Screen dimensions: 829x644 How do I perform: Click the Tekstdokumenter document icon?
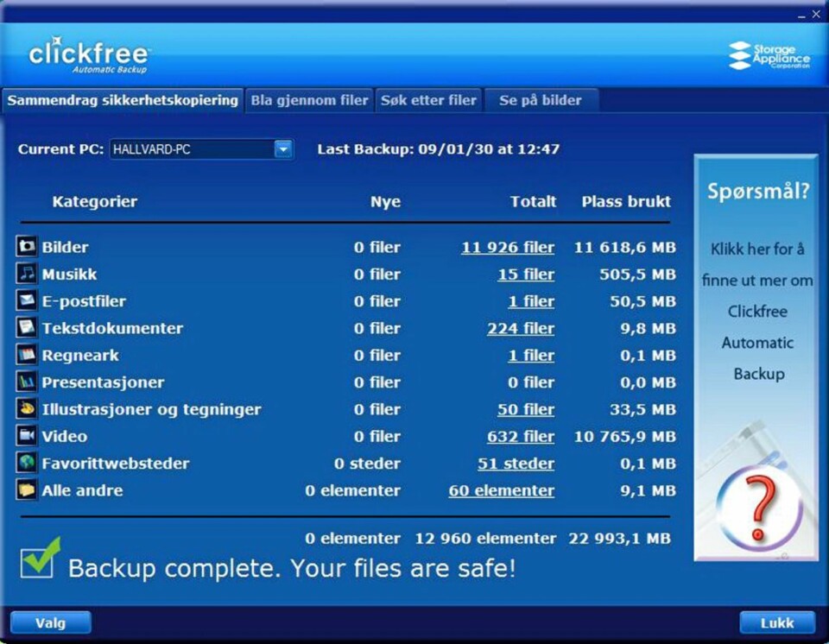click(x=27, y=327)
